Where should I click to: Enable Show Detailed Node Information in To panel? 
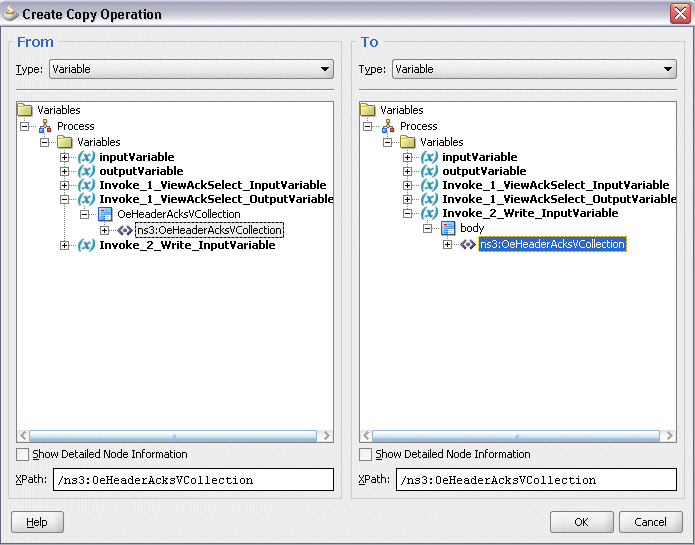click(366, 455)
